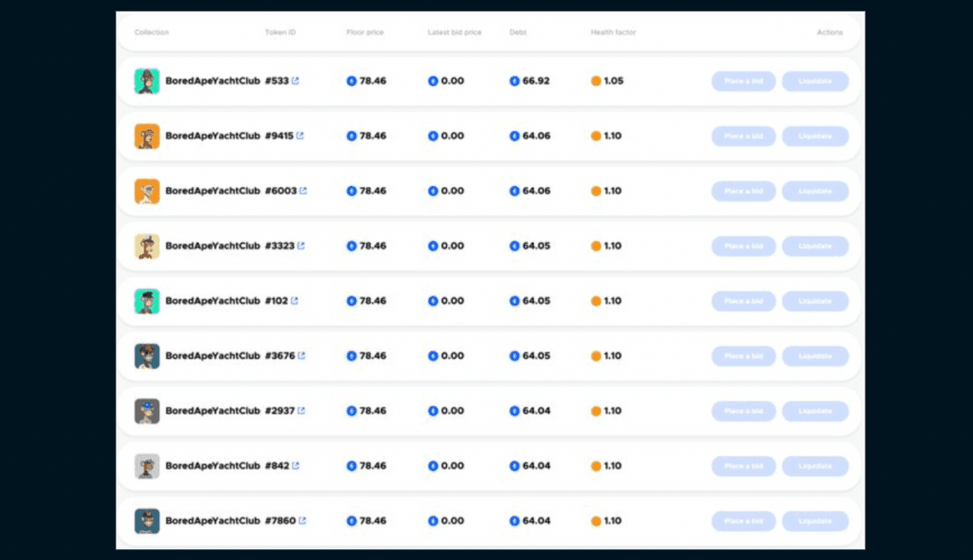Open external link icon for token #3676
The image size is (973, 560).
(302, 355)
